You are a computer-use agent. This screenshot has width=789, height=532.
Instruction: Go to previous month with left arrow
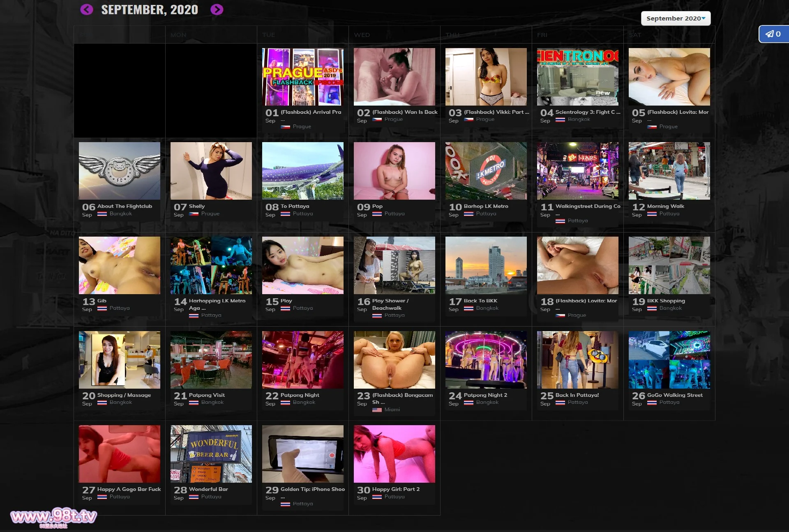point(86,9)
